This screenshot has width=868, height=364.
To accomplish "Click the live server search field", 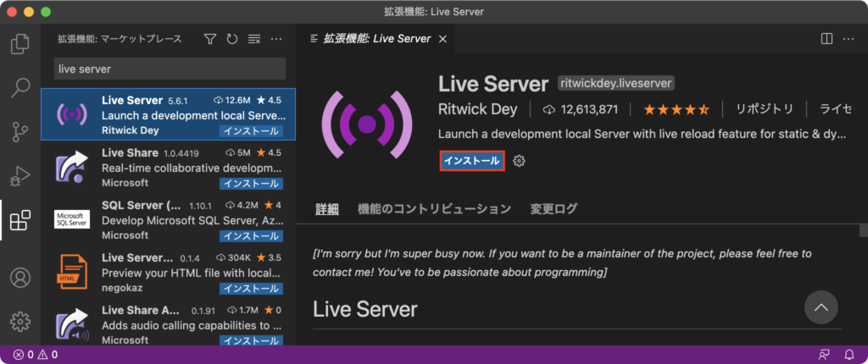I will pyautogui.click(x=170, y=69).
